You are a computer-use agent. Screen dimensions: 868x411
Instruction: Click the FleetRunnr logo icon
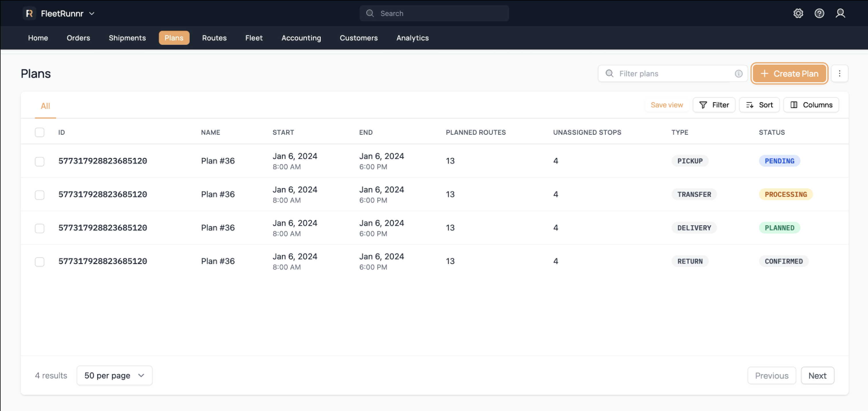pos(29,13)
